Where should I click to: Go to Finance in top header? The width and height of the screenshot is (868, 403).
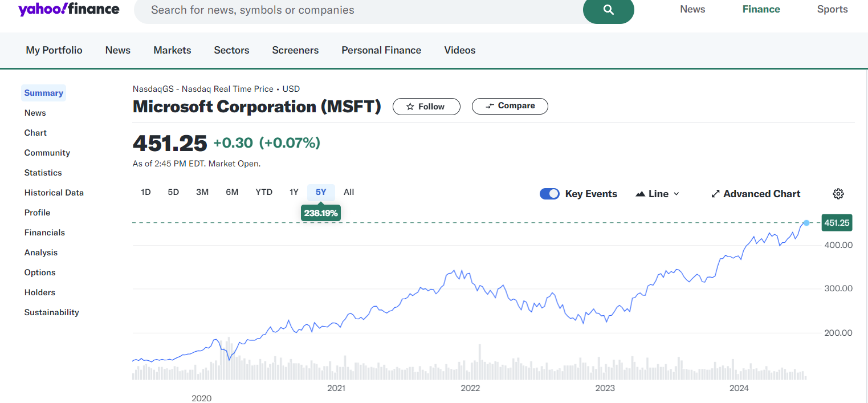pyautogui.click(x=761, y=9)
